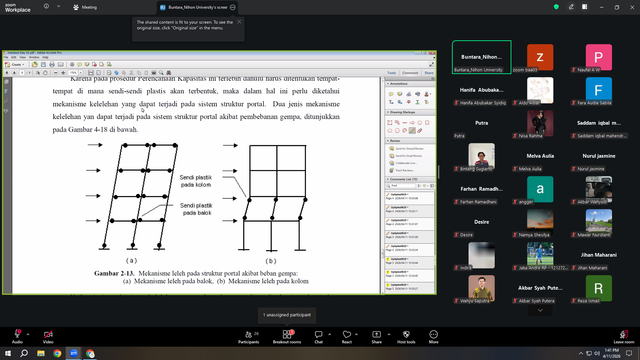Open the More options menu
The width and height of the screenshot is (640, 360).
point(433,336)
